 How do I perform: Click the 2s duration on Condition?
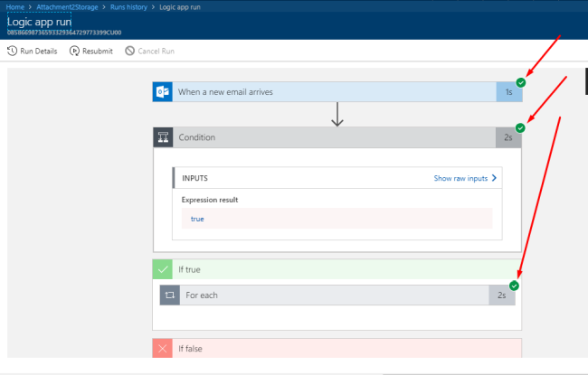pyautogui.click(x=508, y=137)
